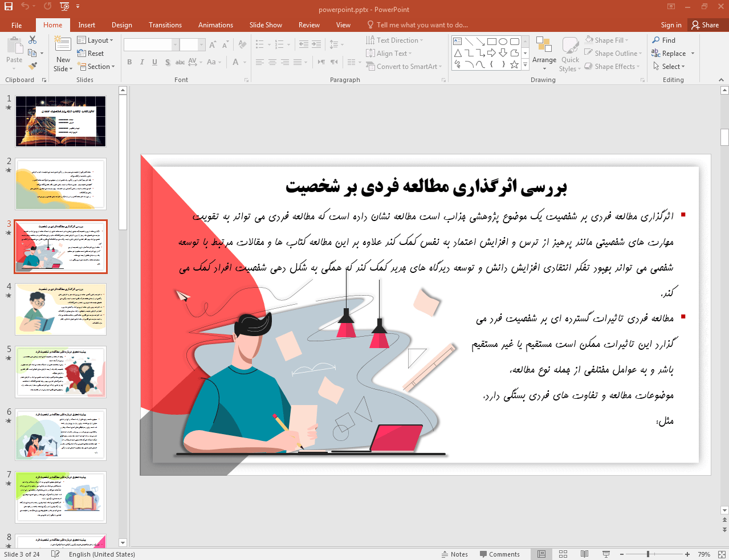The width and height of the screenshot is (729, 560).
Task: Click the Save icon in the quick access toolbar
Action: (x=9, y=6)
